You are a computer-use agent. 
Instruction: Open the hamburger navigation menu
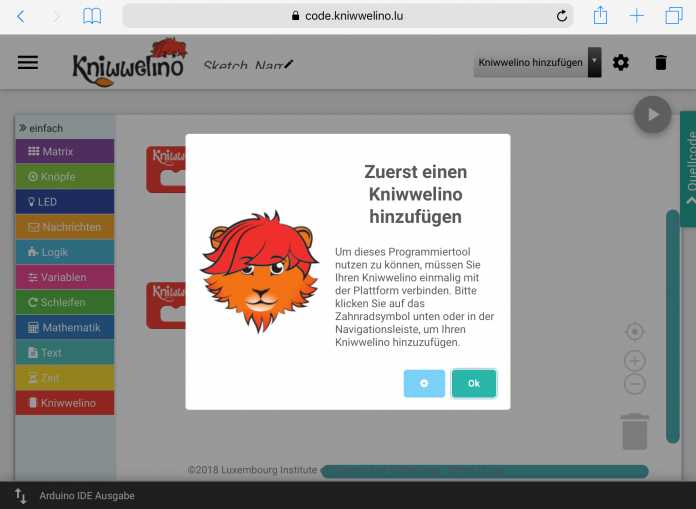pyautogui.click(x=28, y=62)
